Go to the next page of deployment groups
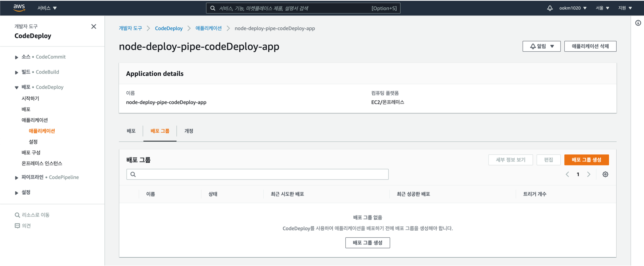Screen dimensions: 644x266 [589, 174]
